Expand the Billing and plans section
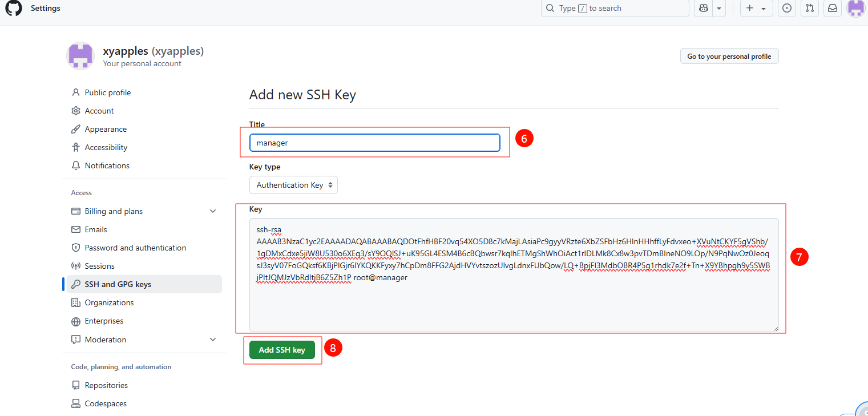 (x=213, y=211)
